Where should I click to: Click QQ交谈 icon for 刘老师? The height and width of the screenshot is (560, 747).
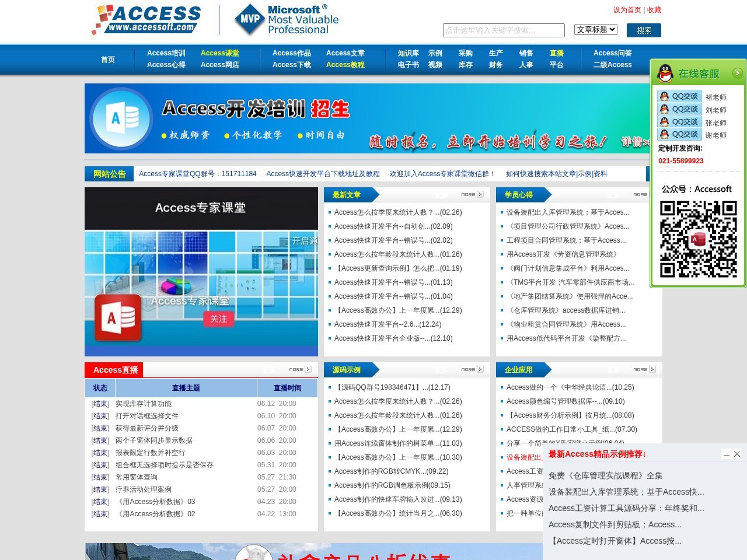[679, 110]
